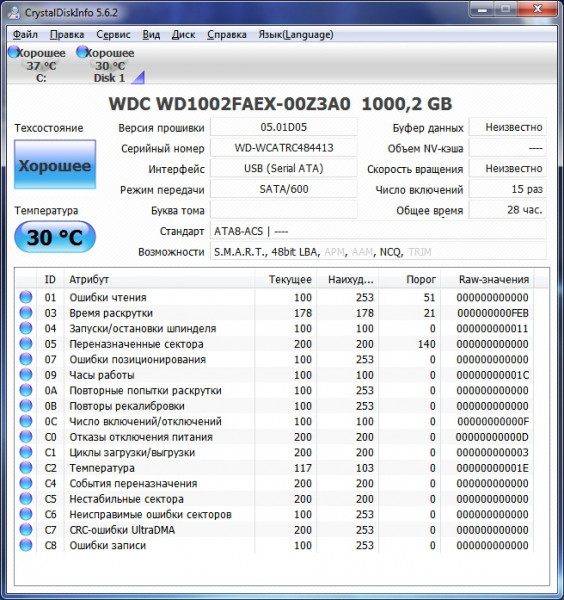Click the Стандарт field ATA8-ACS

pos(378,231)
